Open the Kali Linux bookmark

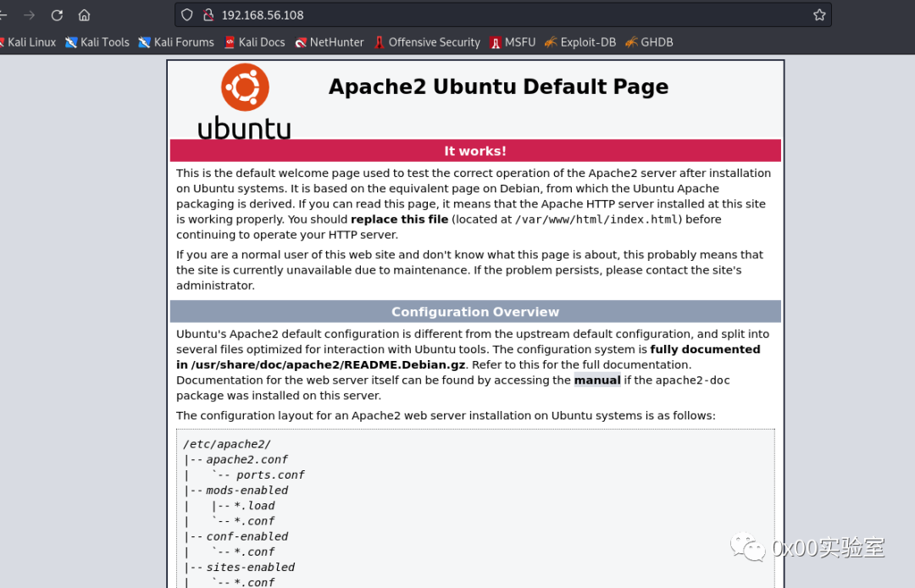pos(28,42)
